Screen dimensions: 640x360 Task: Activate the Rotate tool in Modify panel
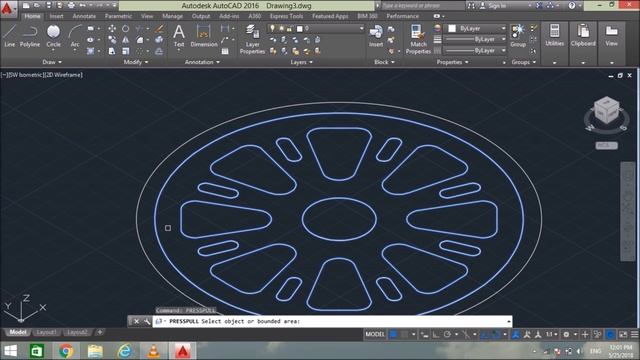[x=125, y=29]
